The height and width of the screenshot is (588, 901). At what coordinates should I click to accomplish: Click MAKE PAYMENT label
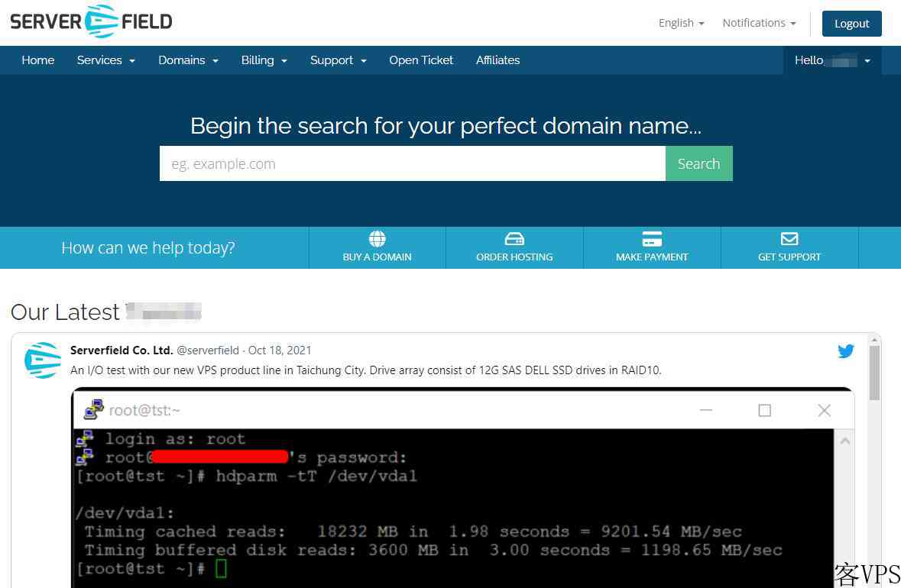click(652, 257)
